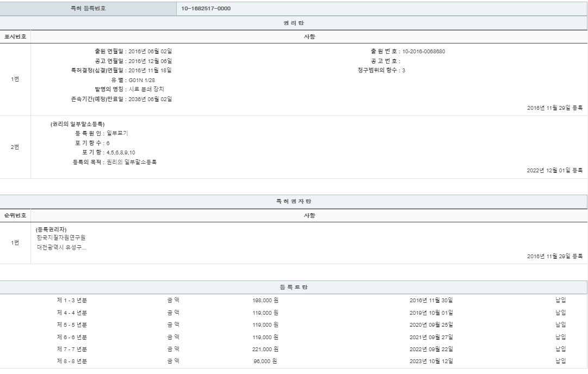This screenshot has height=374, width=588.
Task: Select the 등록료란 section header
Action: tap(294, 287)
